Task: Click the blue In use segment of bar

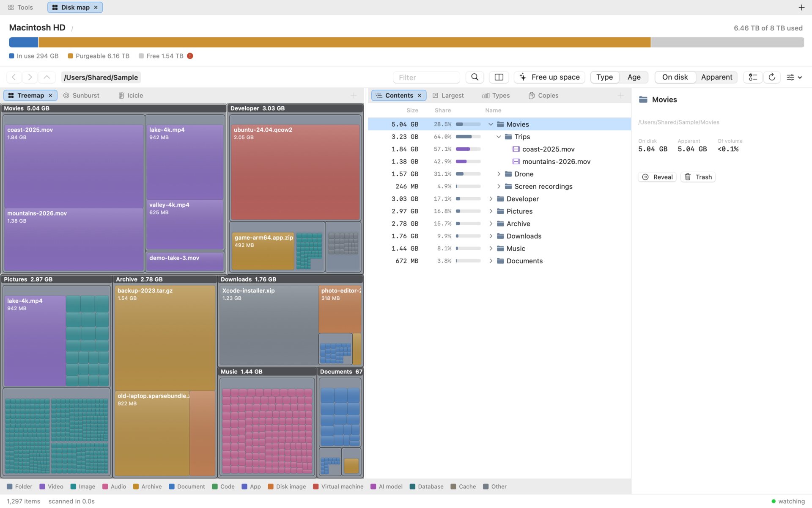Action: (x=23, y=42)
